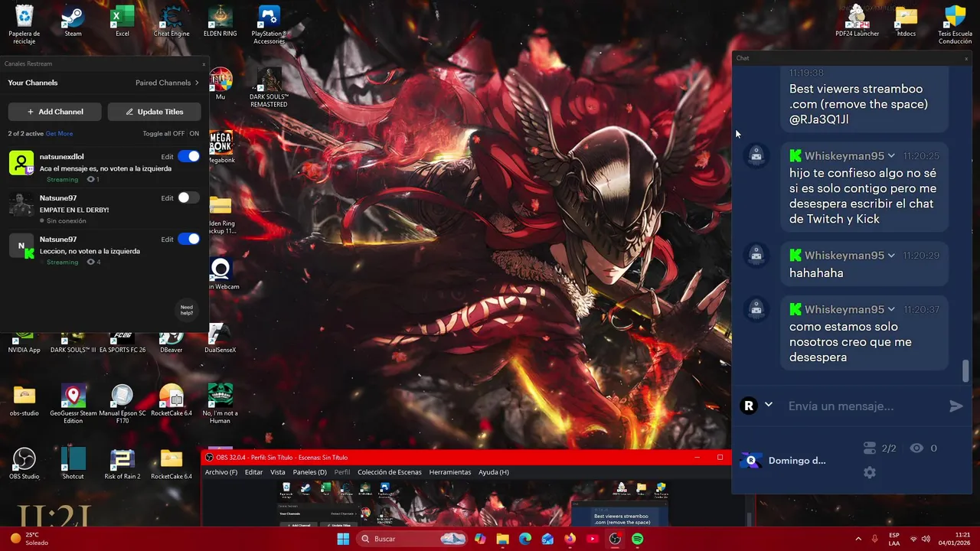Open the Herramientas menu in OBS

(x=450, y=472)
